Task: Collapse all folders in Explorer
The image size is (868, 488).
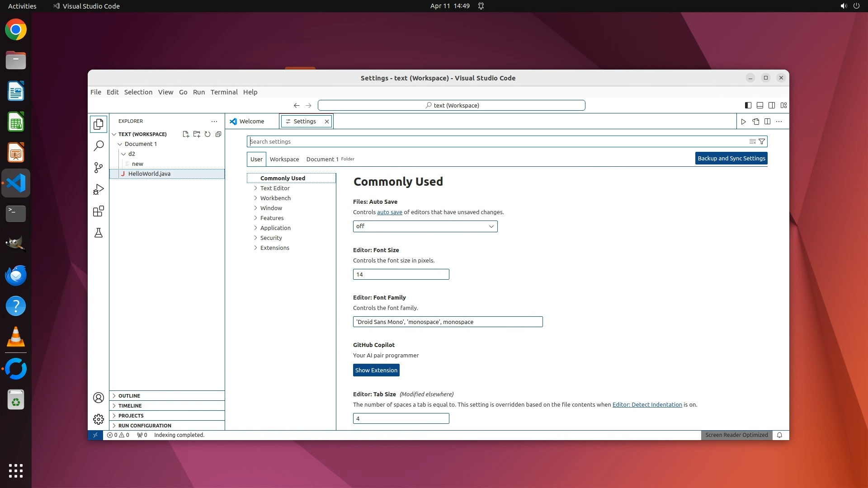Action: point(218,134)
